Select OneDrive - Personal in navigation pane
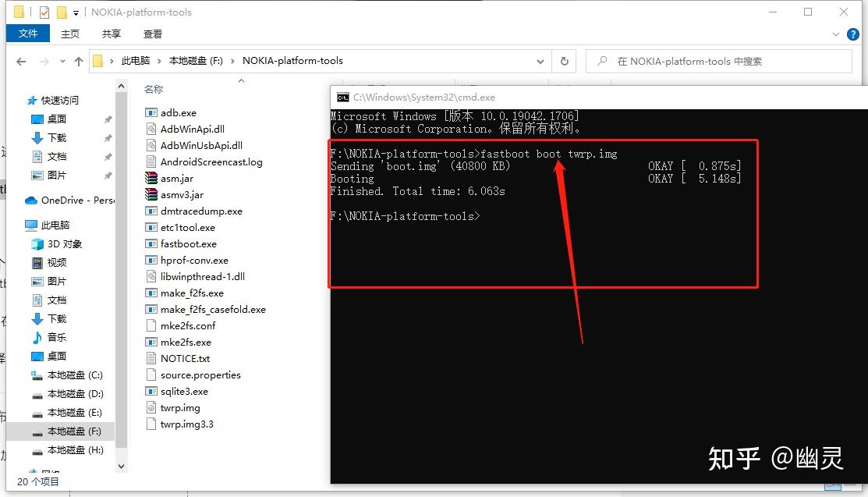 69,201
